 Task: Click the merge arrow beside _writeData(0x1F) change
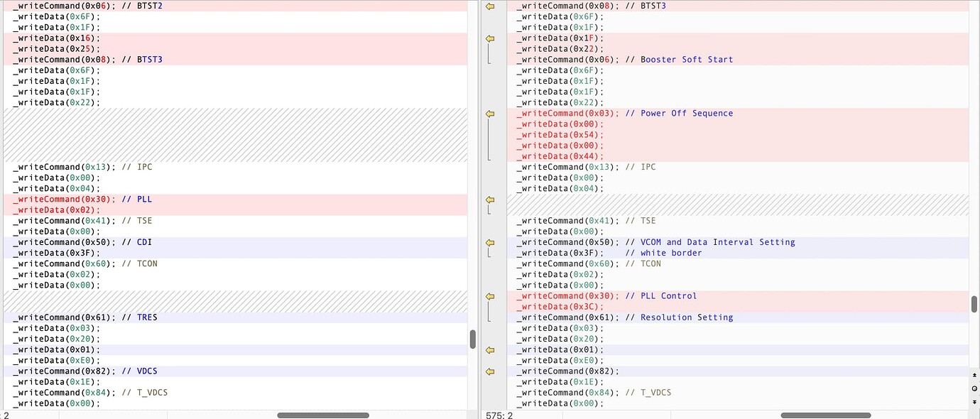489,38
